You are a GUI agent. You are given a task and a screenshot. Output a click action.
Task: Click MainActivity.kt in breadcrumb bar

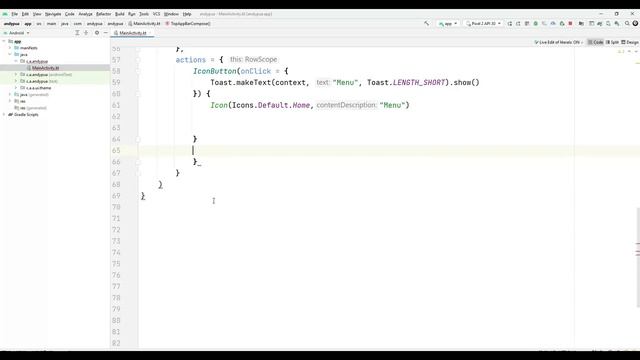coord(144,24)
